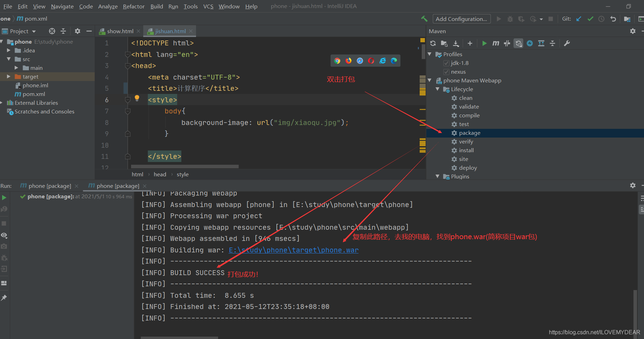Fold the style block on line 6
This screenshot has width=644, height=339.
pos(128,100)
